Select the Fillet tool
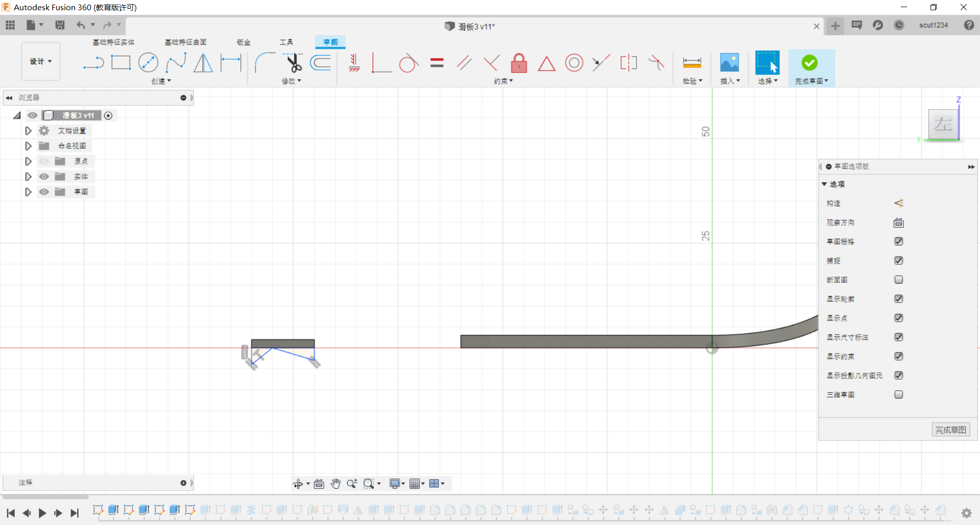980x525 pixels. click(x=265, y=63)
